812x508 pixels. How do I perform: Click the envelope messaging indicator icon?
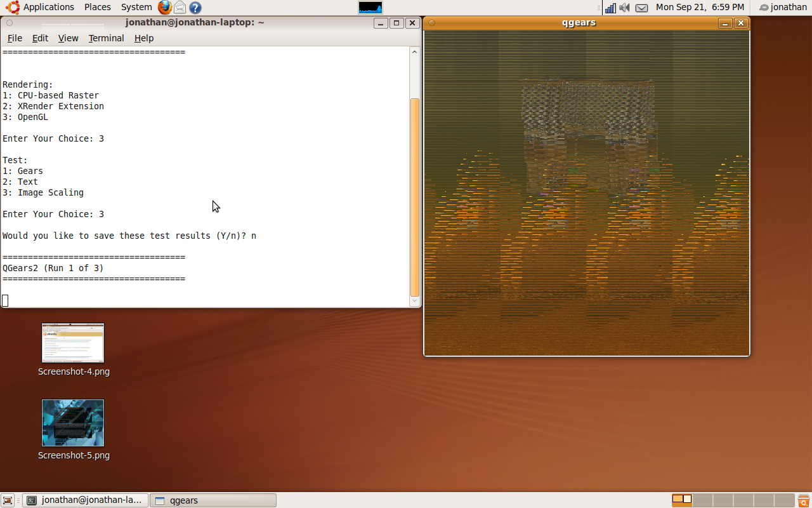pyautogui.click(x=642, y=8)
